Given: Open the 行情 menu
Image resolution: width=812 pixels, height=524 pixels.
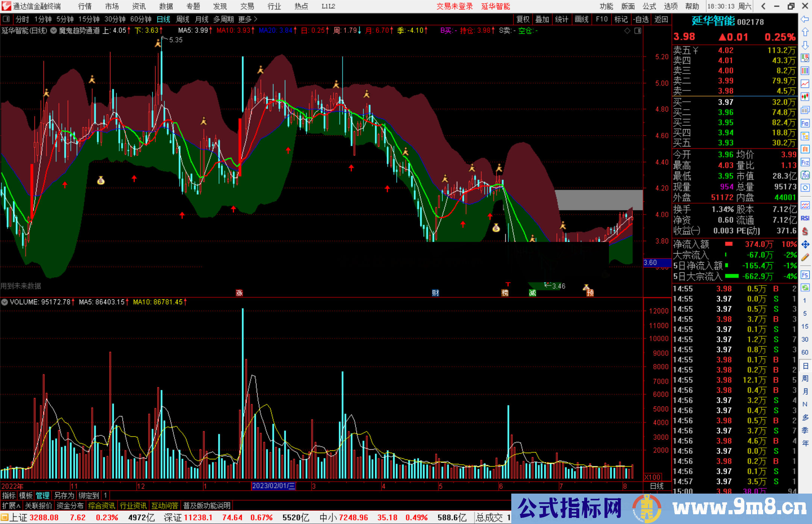Looking at the screenshot, I should (x=85, y=6).
